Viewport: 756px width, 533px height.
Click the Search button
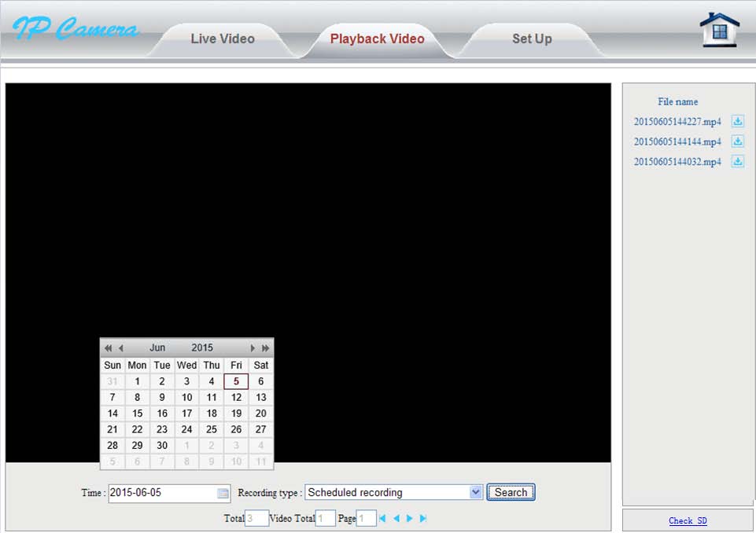[511, 493]
